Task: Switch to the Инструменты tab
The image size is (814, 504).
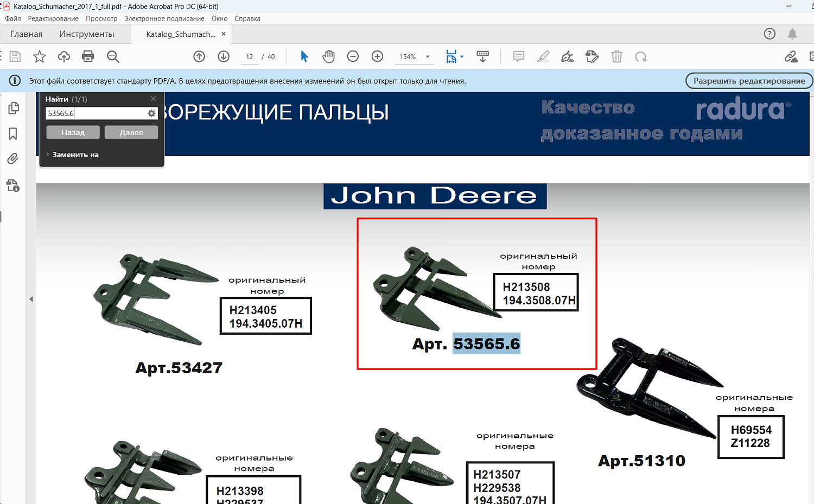Action: pos(87,34)
